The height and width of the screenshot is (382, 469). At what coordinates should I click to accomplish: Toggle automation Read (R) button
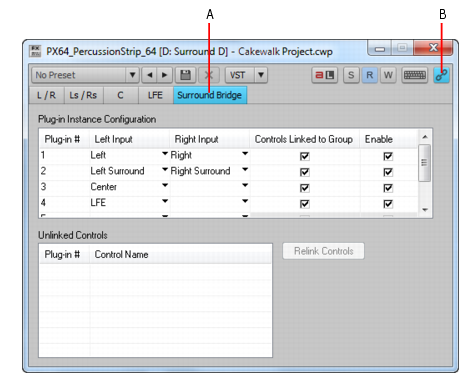(x=370, y=75)
